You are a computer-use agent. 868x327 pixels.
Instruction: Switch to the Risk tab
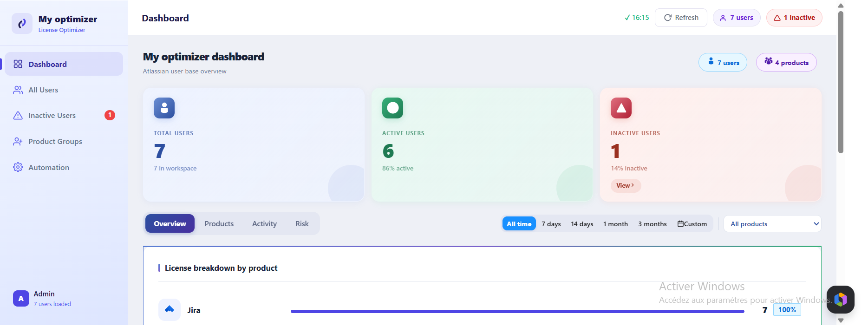302,223
